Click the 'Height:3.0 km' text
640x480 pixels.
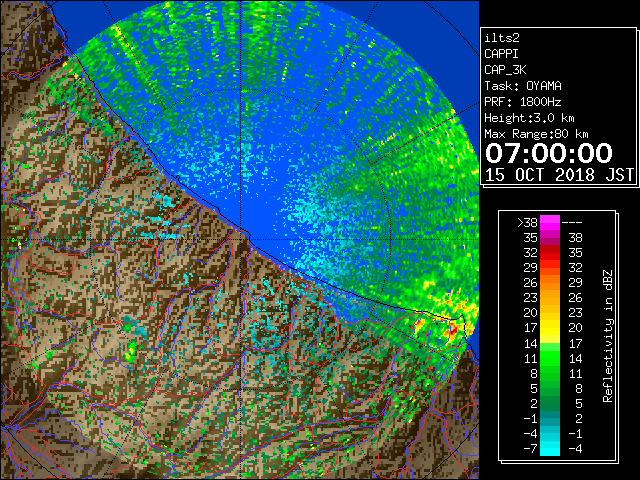[x=529, y=118]
